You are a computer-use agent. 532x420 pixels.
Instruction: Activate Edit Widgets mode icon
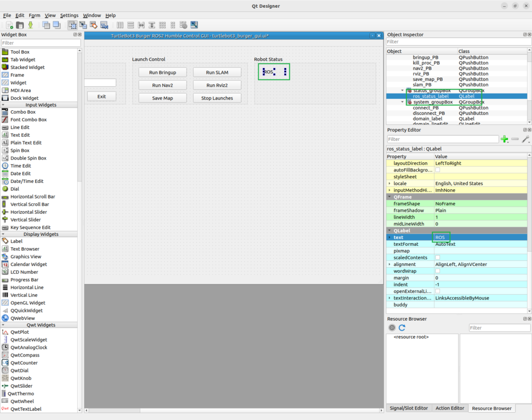click(x=72, y=25)
